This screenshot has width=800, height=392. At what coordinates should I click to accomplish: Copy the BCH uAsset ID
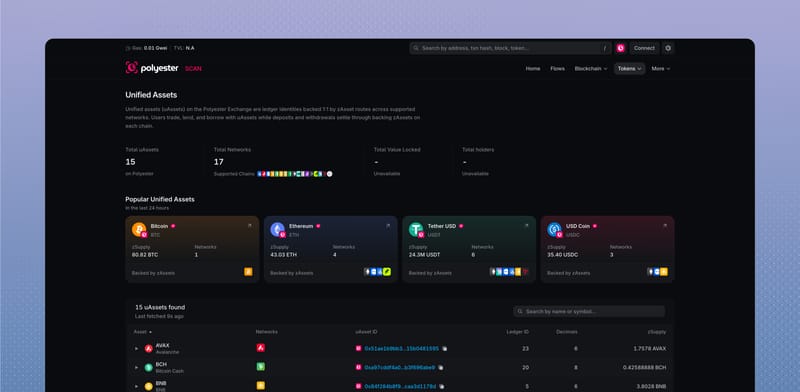click(x=441, y=368)
